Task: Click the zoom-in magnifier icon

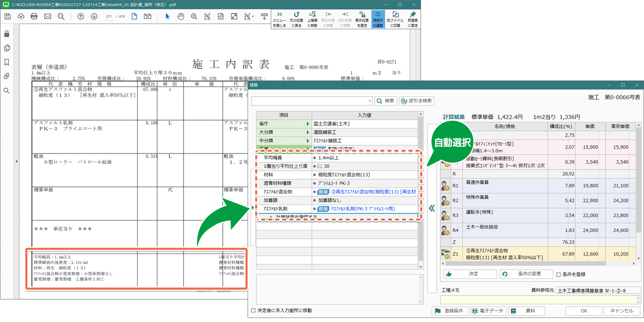Action: pos(194,17)
